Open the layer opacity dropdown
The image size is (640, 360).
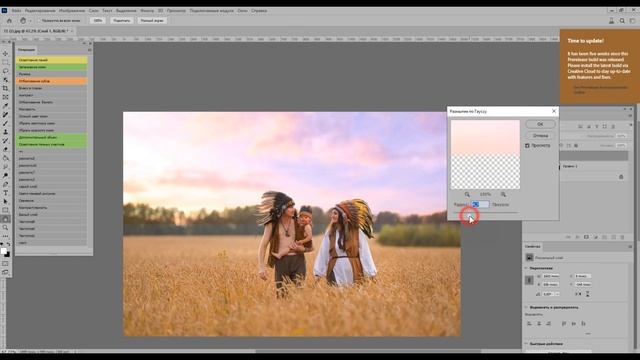pyautogui.click(x=621, y=136)
